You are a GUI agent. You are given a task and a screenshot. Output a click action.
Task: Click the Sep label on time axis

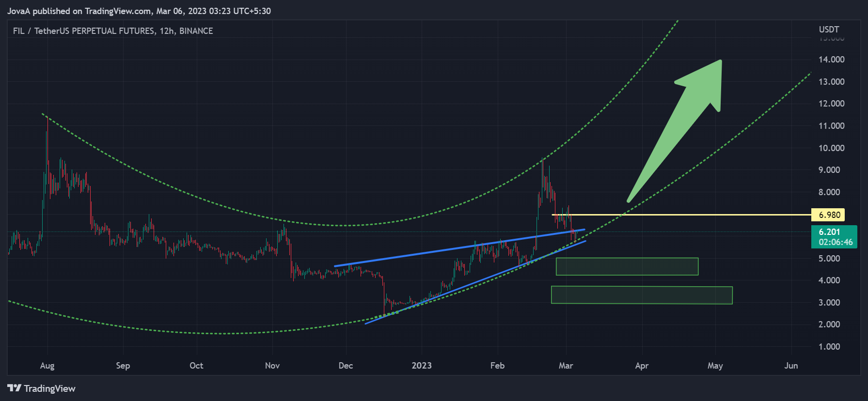(123, 366)
